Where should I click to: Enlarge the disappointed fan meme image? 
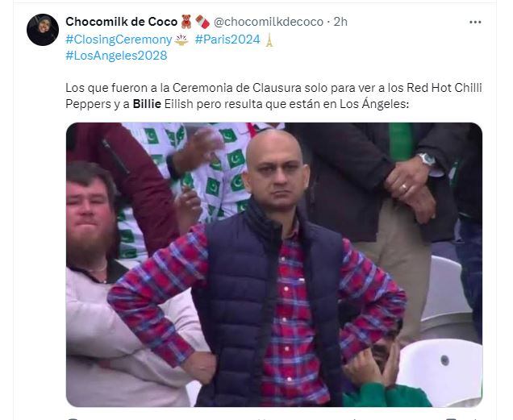(274, 264)
